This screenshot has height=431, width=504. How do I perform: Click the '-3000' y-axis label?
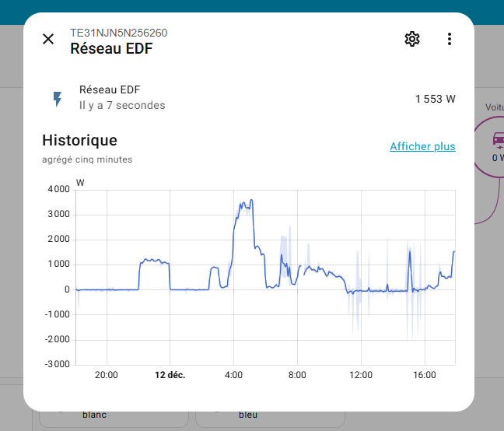coord(58,364)
